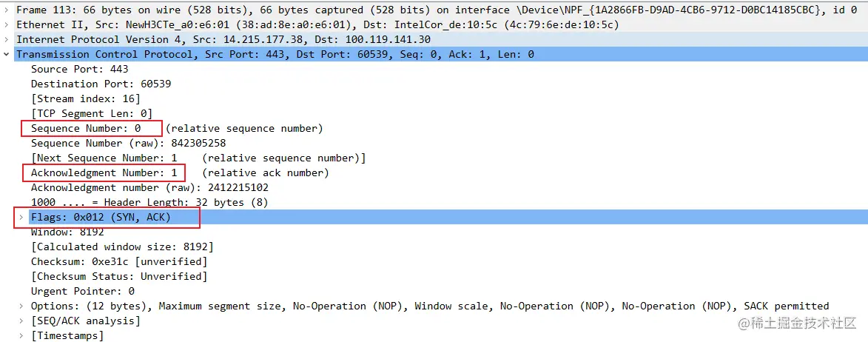Select Acknowledgment number (raw): 2412215102 row
Image resolution: width=868 pixels, height=342 pixels.
click(149, 187)
